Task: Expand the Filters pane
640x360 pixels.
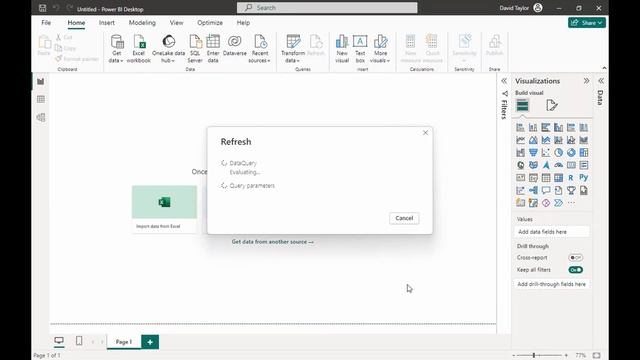Action: click(x=504, y=81)
